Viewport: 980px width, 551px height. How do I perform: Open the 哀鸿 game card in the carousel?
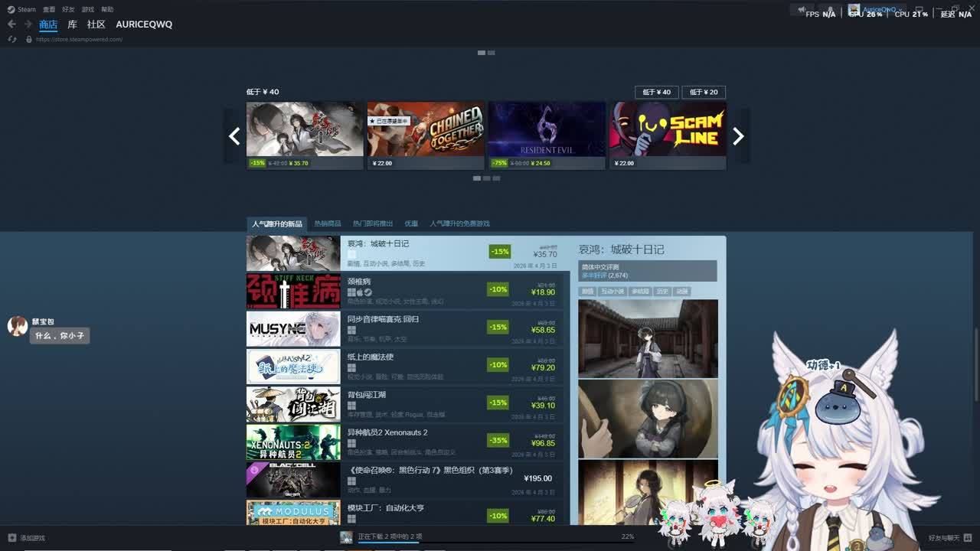305,135
